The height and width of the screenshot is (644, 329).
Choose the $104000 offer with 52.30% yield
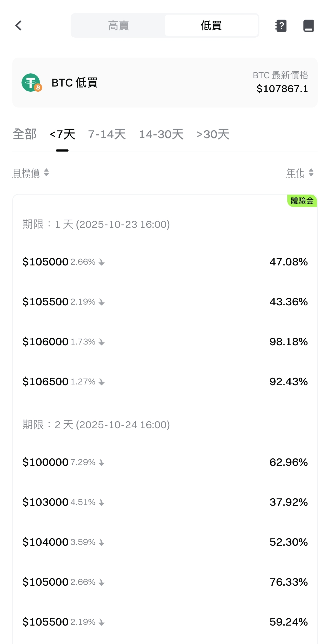(165, 542)
